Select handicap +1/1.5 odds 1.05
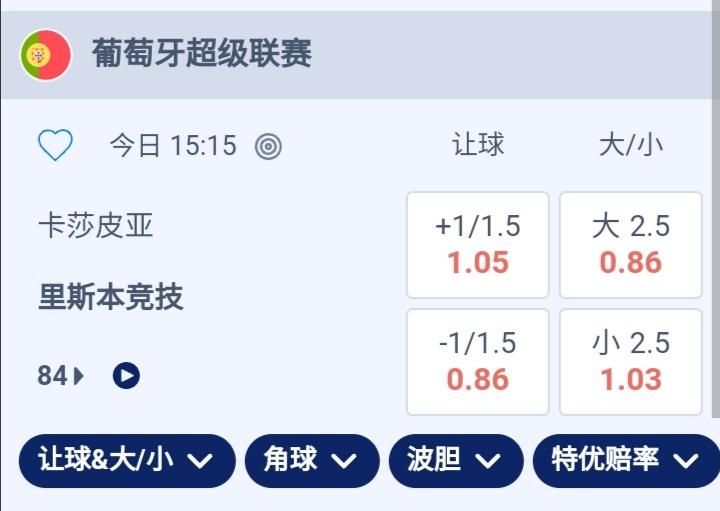This screenshot has width=720, height=511. tap(477, 245)
